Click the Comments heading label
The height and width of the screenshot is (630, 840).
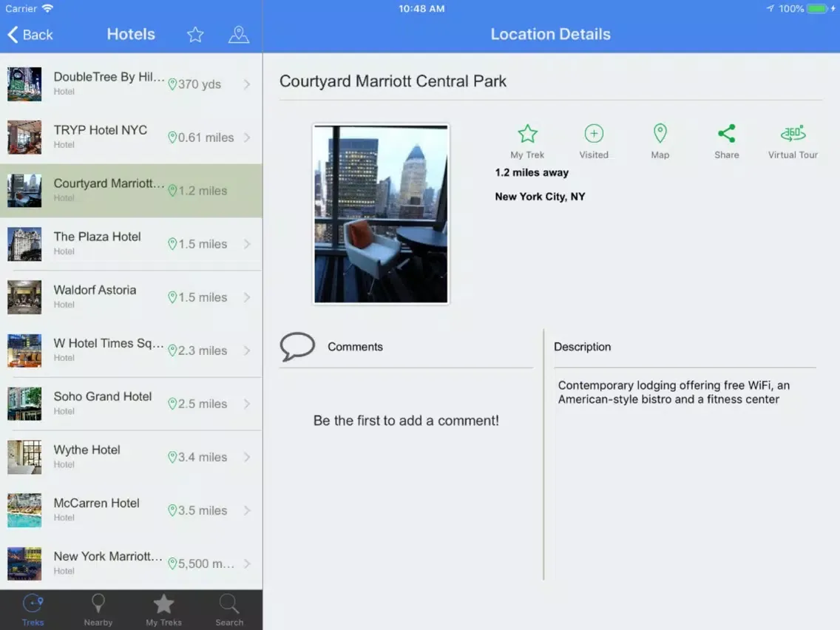[355, 347]
